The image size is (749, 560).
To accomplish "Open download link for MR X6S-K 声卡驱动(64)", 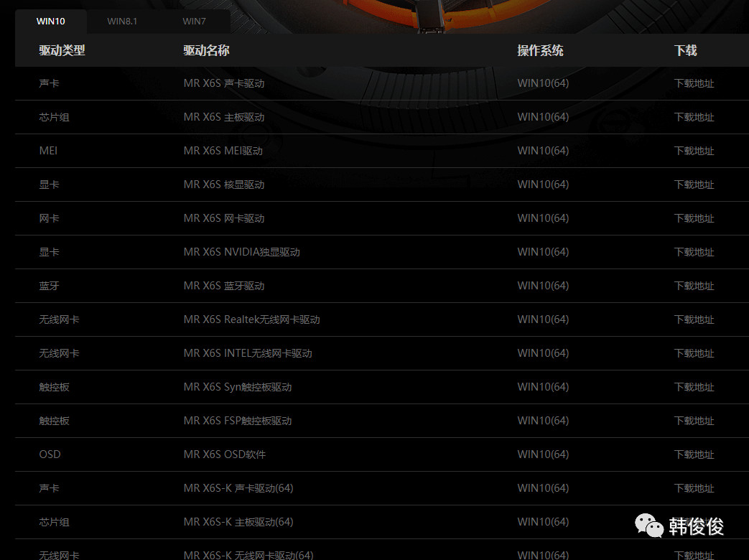I will coord(694,488).
